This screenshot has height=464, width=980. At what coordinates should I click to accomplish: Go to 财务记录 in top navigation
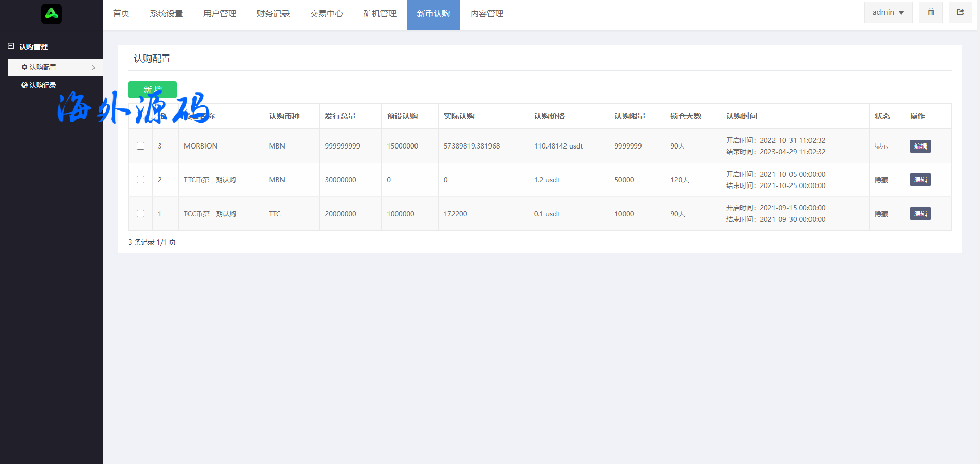click(x=273, y=14)
